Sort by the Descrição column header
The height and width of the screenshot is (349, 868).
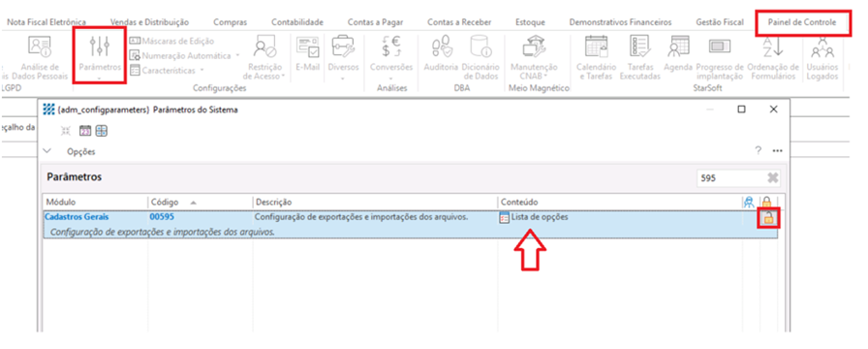375,203
